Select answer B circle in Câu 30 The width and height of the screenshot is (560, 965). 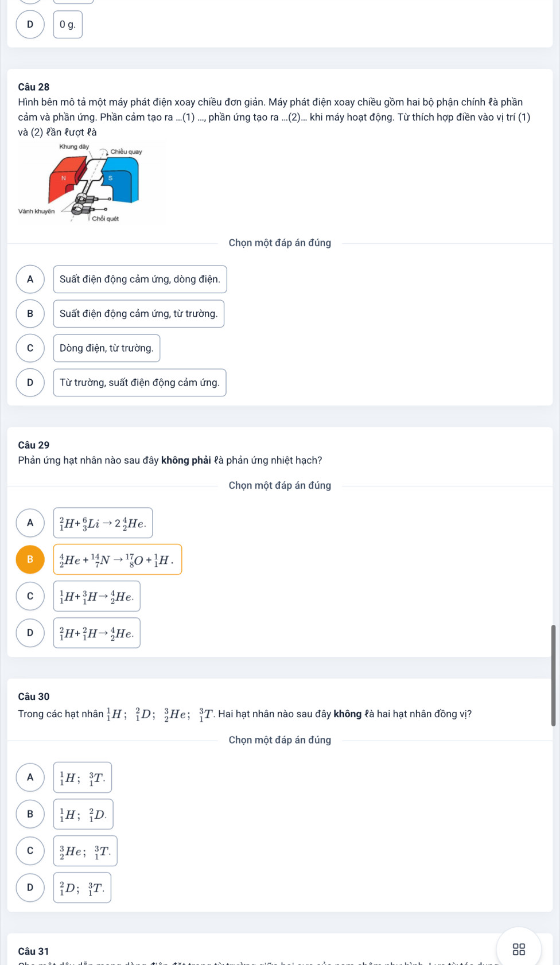[30, 814]
